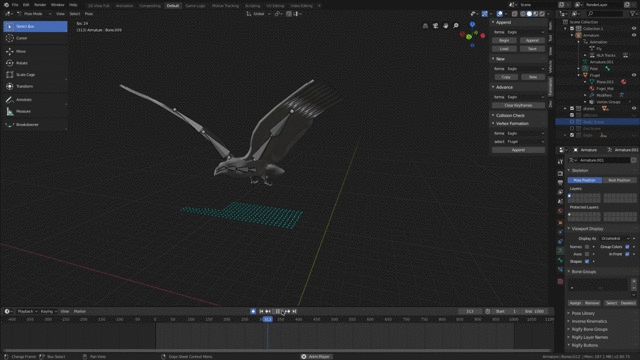Select the Annotate tool
This screenshot has width=640, height=360.
click(x=35, y=100)
